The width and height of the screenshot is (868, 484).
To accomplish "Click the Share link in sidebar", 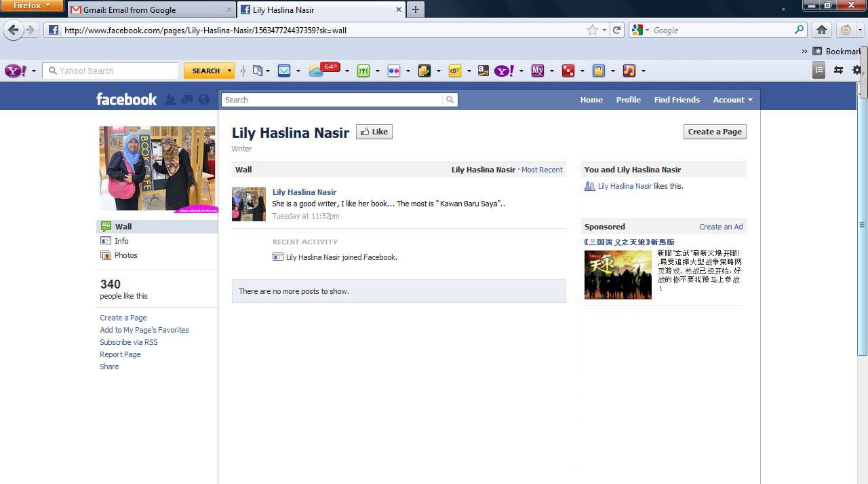I will 109,367.
